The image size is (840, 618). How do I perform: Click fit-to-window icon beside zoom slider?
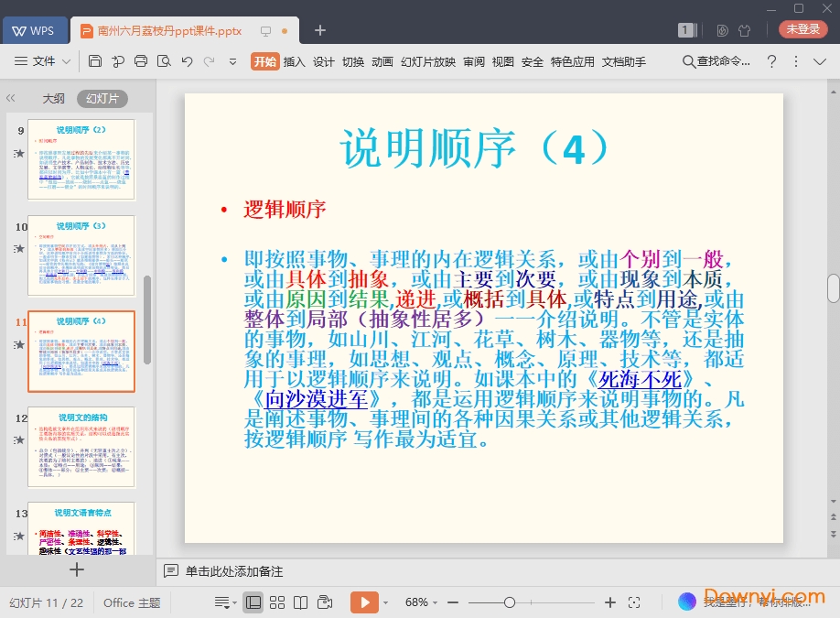tap(634, 602)
